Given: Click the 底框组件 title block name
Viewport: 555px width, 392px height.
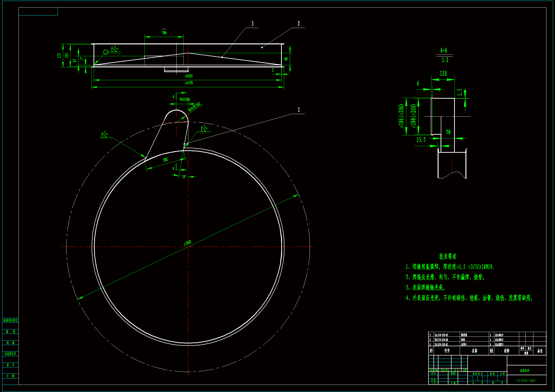Looking at the screenshot, I should pos(525,370).
